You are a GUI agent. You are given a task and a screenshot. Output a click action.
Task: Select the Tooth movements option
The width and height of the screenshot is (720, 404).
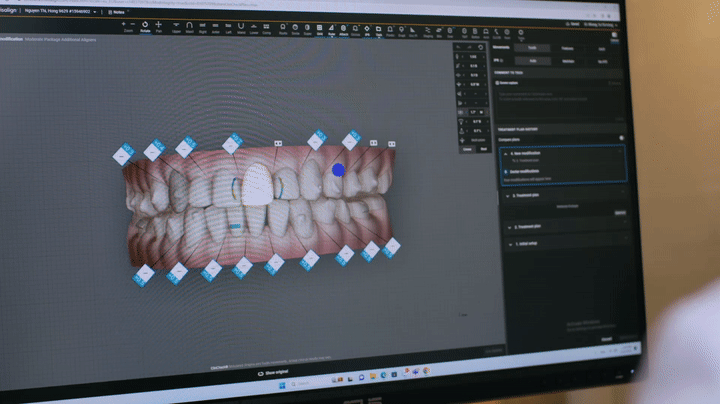(x=532, y=47)
